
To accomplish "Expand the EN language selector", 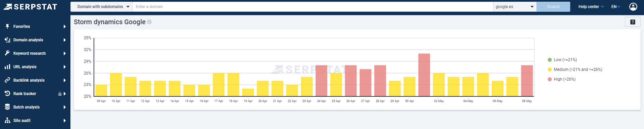I will [616, 7].
